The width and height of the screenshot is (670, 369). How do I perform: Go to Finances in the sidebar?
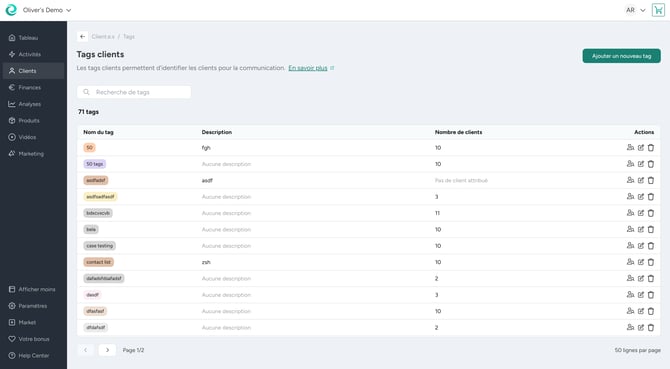(29, 88)
